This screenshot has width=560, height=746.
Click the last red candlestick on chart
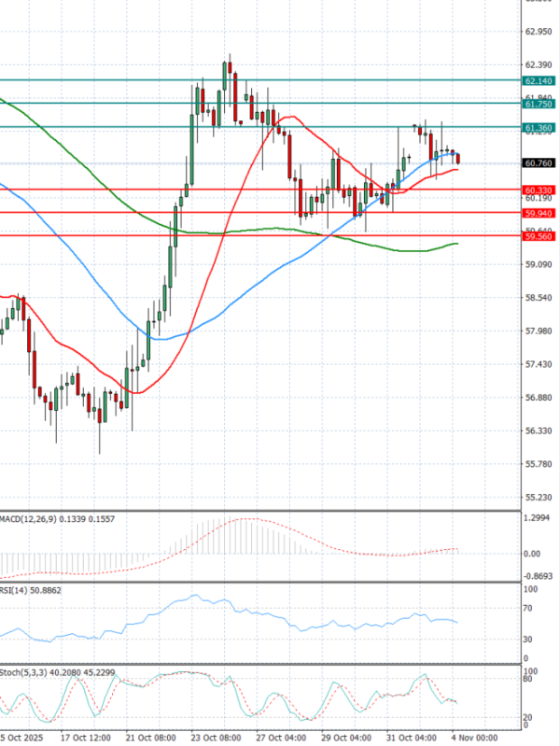tap(457, 160)
